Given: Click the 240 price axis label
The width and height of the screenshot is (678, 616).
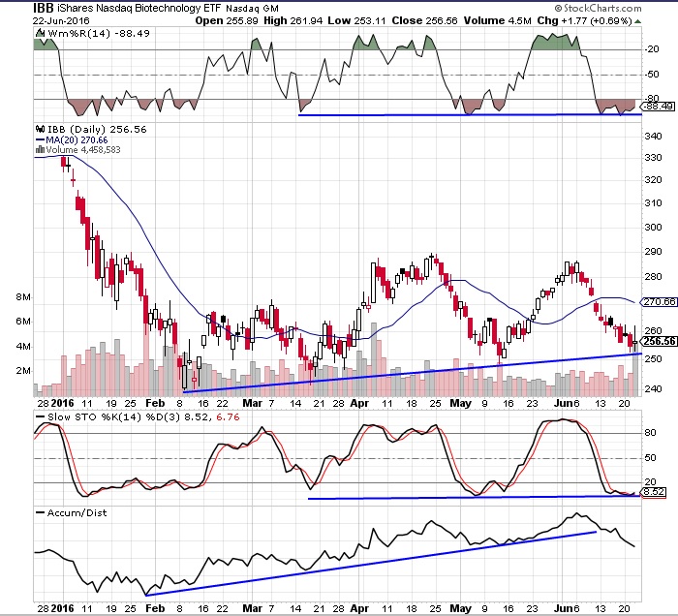Looking at the screenshot, I should click(x=653, y=389).
